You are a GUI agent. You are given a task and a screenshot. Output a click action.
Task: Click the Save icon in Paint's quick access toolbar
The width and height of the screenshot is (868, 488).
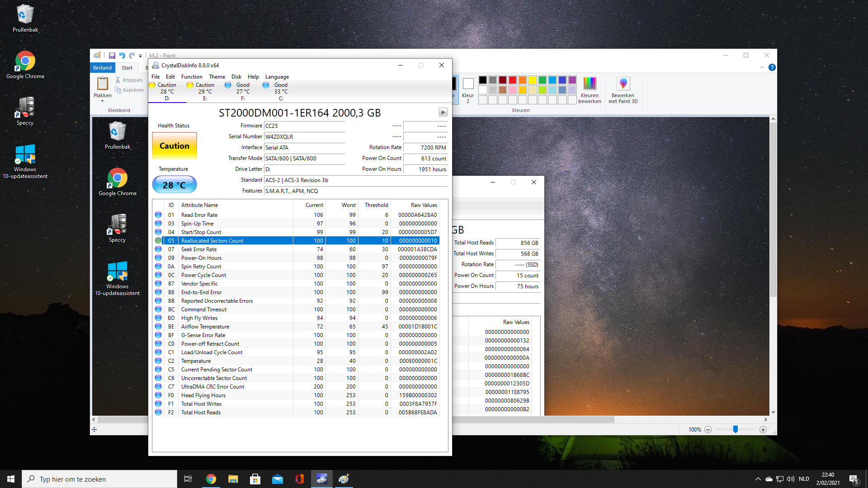112,56
